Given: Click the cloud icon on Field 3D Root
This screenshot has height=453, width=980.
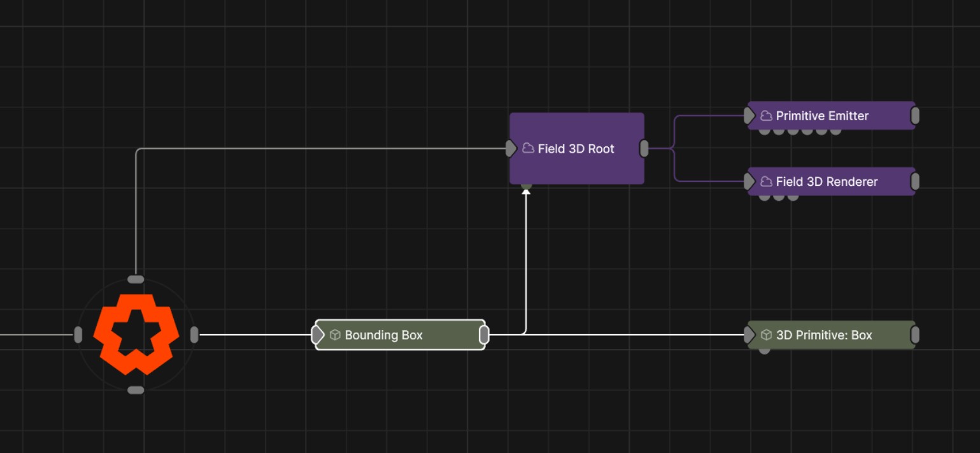Looking at the screenshot, I should 528,148.
